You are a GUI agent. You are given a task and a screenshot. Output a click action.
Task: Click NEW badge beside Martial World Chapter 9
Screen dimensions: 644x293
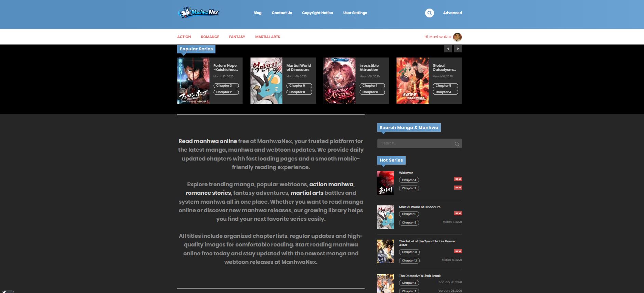click(x=458, y=213)
